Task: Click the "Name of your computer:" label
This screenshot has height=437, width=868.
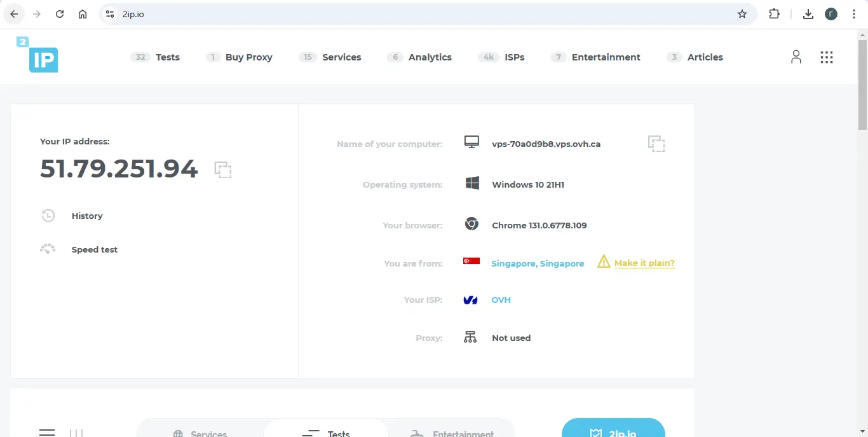Action: tap(390, 144)
